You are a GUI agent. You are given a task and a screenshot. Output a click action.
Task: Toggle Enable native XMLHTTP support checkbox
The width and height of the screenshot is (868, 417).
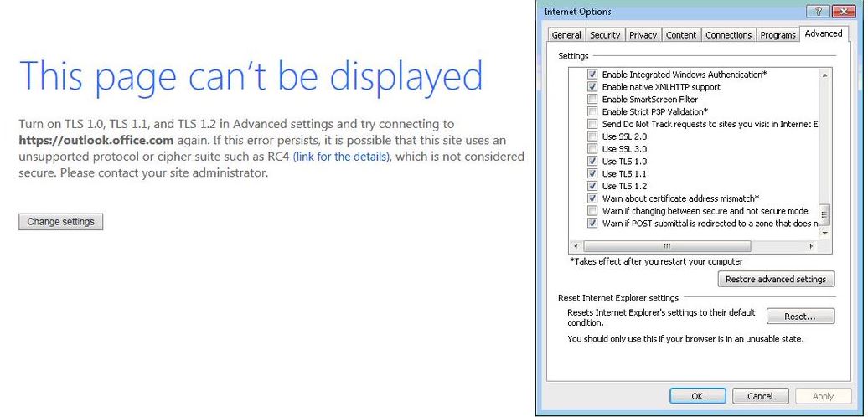[592, 87]
